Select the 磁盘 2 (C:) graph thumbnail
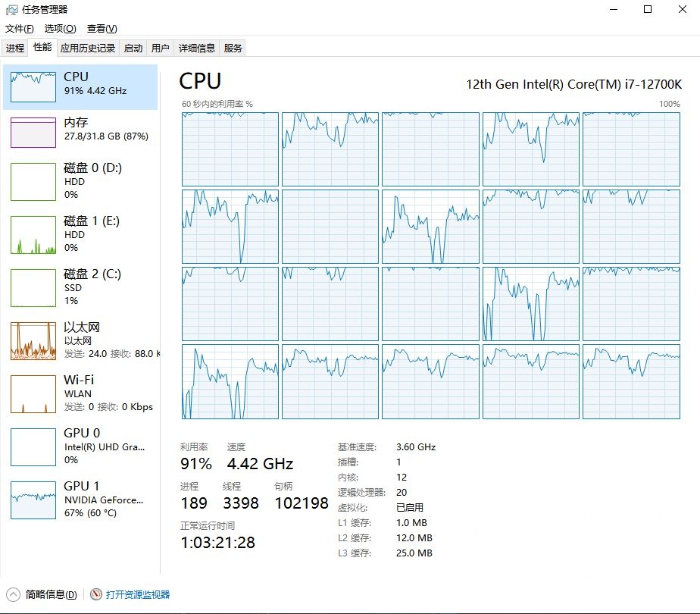Screen dimensions: 700x614 [x=33, y=288]
